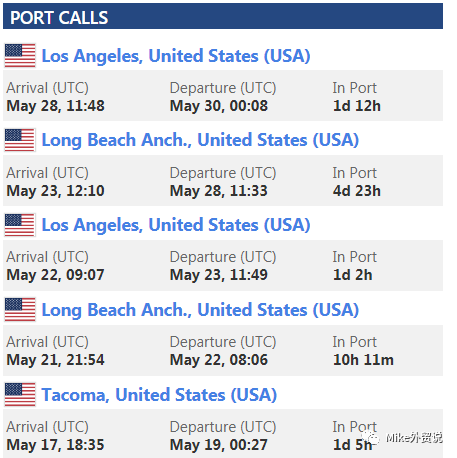Viewport: 457px width, 458px height.
Task: Click the US flag beside second Los Angeles entry
Action: (x=20, y=225)
